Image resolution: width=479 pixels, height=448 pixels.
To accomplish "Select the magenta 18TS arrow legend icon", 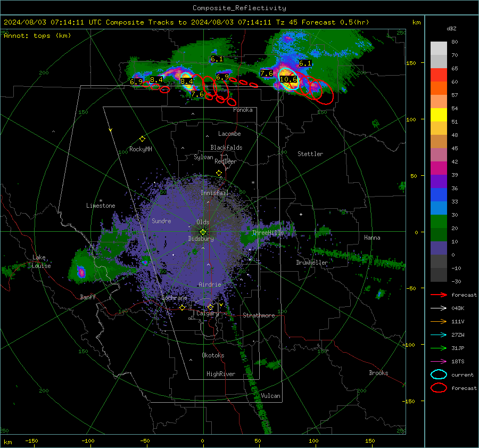I will [x=439, y=362].
